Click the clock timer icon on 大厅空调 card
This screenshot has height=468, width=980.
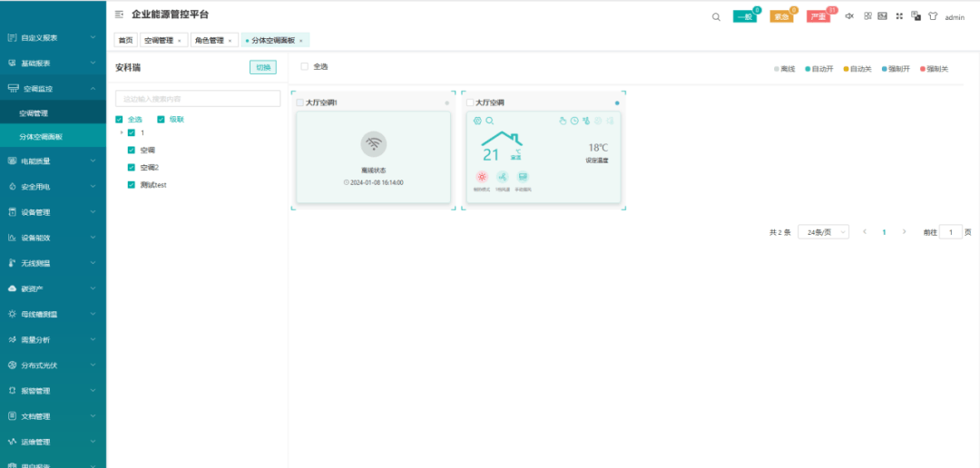click(574, 121)
